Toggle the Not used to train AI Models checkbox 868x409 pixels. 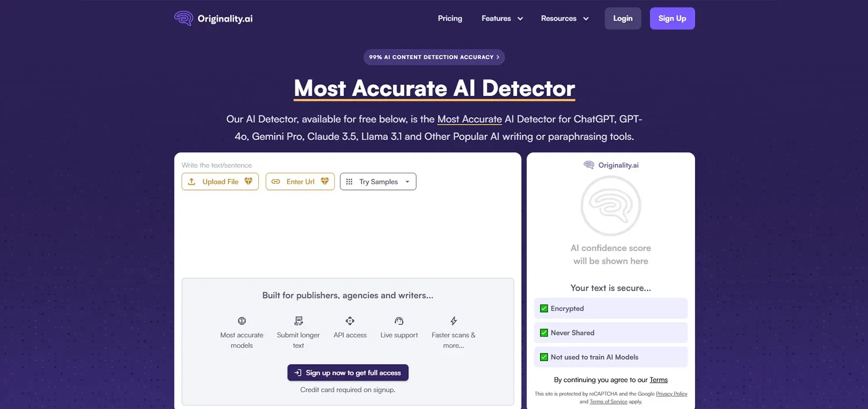tap(544, 357)
